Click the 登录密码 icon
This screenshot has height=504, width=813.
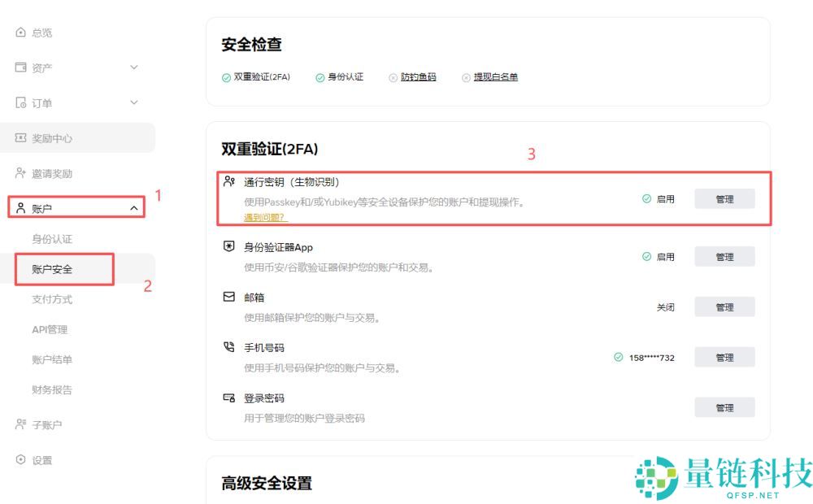[228, 398]
